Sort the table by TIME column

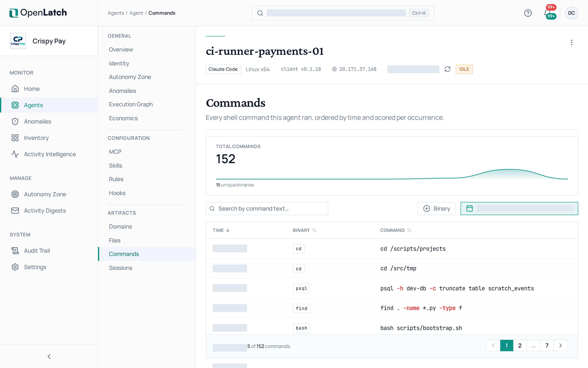click(221, 230)
